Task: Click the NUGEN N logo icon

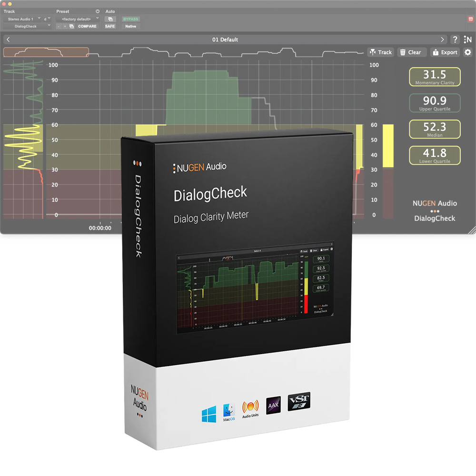Action: pos(468,40)
